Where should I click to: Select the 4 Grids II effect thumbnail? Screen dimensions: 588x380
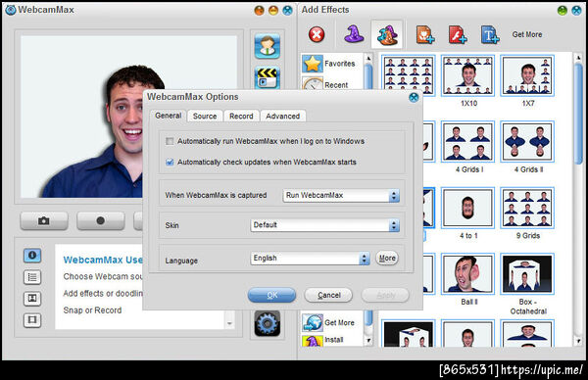click(527, 142)
